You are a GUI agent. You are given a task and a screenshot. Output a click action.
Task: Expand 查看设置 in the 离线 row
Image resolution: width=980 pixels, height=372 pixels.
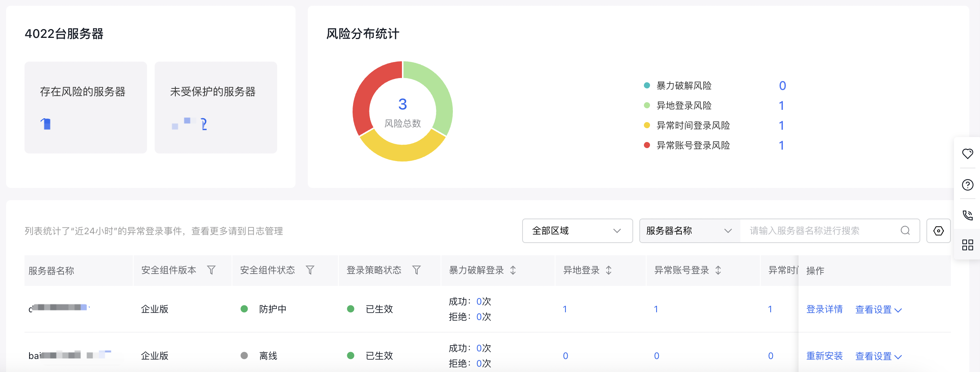[879, 356]
